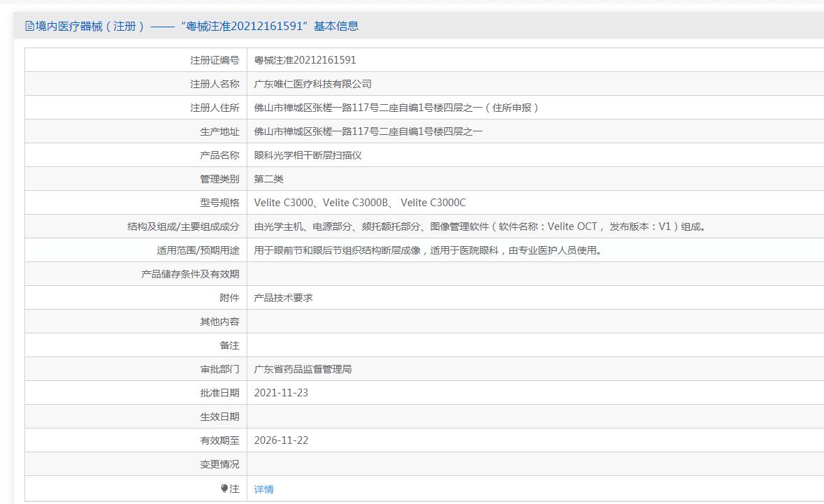Click the document icon in the header title
This screenshot has height=504, width=824.
pos(29,27)
